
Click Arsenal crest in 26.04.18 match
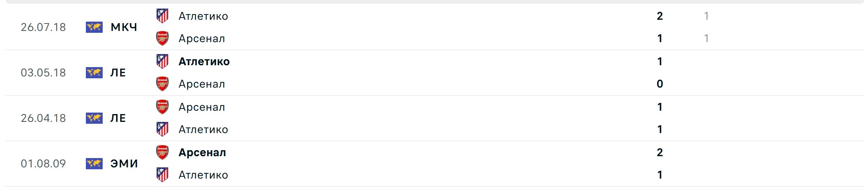tap(162, 107)
